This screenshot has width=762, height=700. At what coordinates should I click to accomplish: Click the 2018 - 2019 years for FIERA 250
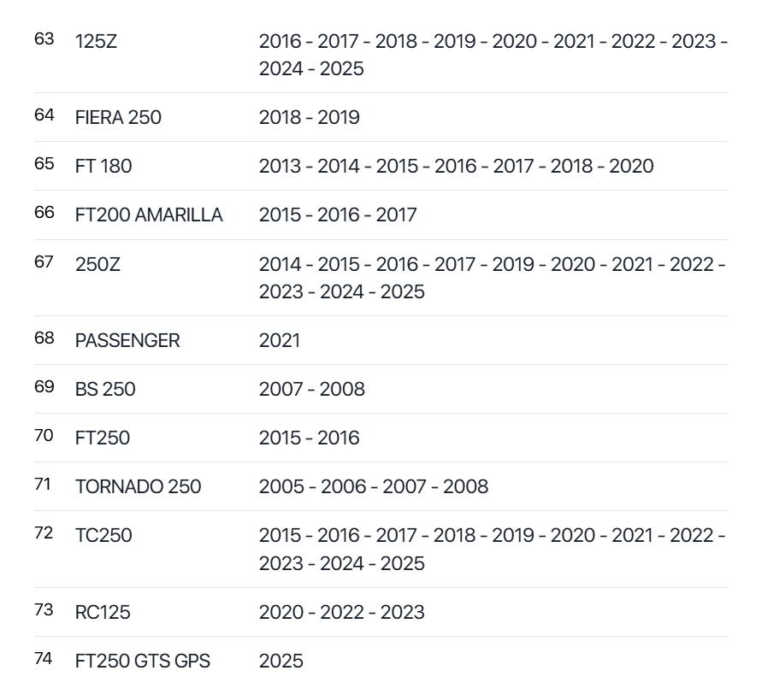[309, 117]
